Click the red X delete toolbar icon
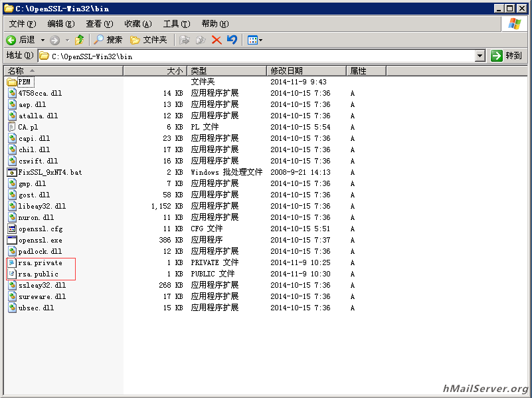 click(217, 40)
